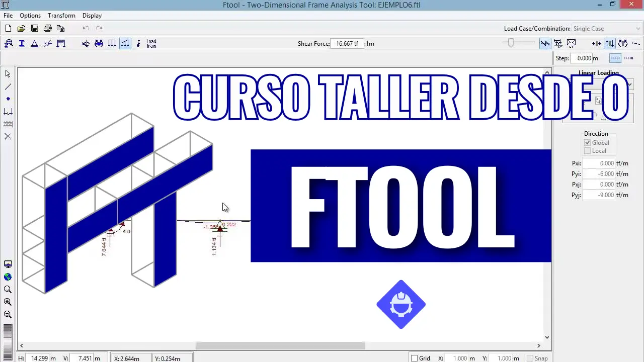Click the zoom in magnifier
The width and height of the screenshot is (644, 362).
(8, 302)
